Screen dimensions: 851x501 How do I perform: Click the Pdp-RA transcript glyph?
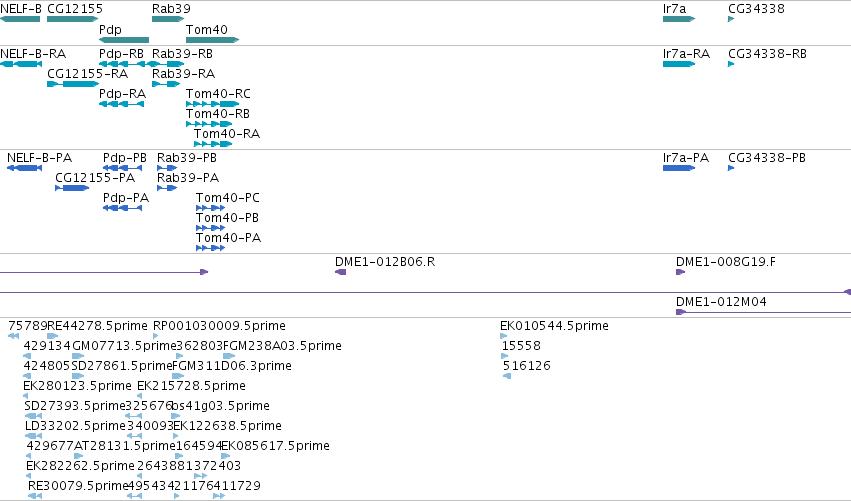[122, 104]
